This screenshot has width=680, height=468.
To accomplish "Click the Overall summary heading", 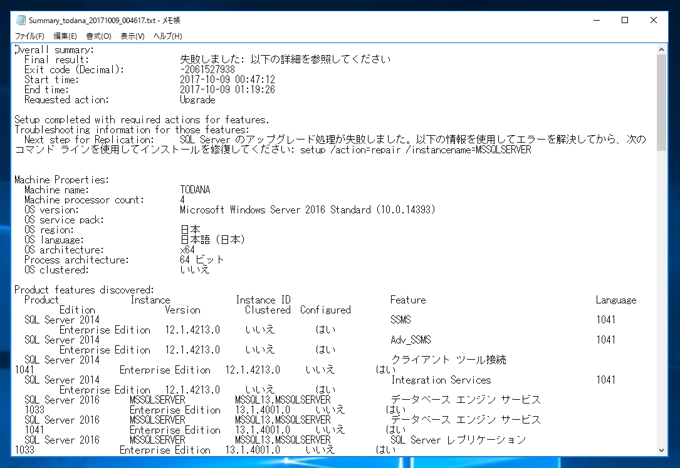I will point(54,49).
